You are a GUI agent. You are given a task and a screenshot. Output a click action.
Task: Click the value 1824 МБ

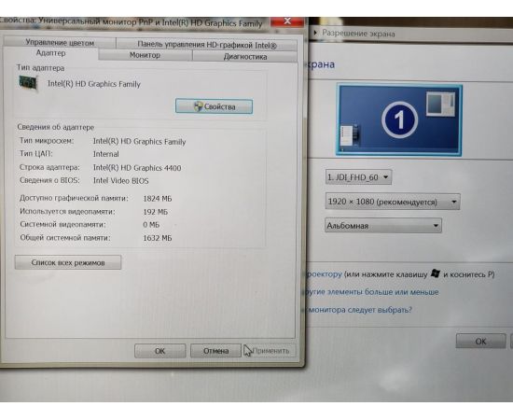158,199
